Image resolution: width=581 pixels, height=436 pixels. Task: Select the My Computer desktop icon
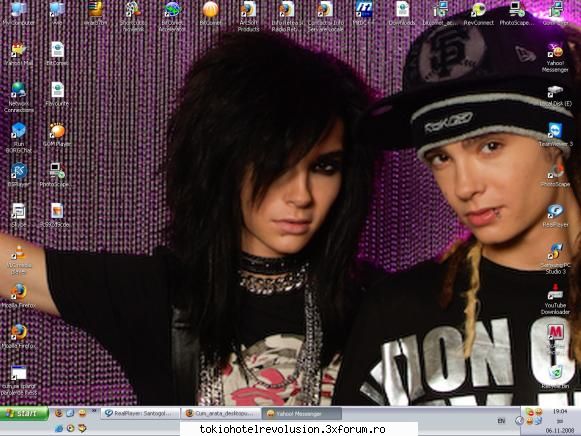point(19,13)
